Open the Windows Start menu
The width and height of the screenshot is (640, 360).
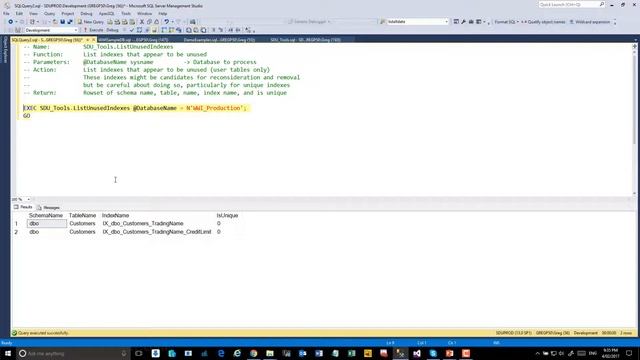8,353
